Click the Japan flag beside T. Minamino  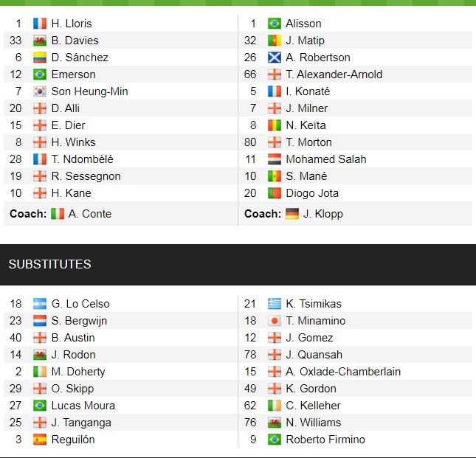click(x=275, y=321)
